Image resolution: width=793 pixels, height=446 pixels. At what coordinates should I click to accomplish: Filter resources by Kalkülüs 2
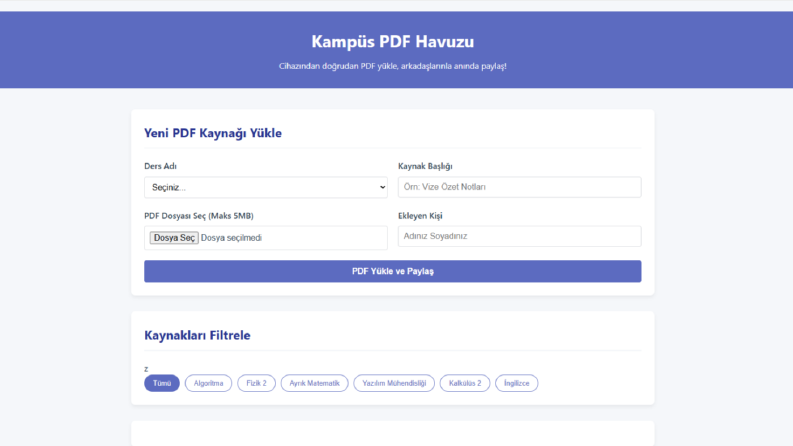point(465,383)
